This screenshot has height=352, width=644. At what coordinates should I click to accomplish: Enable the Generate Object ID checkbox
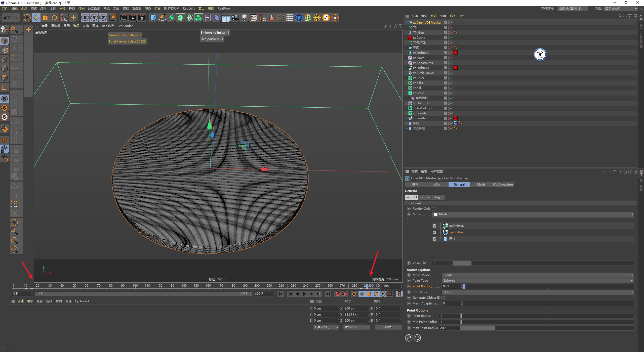[x=443, y=297]
